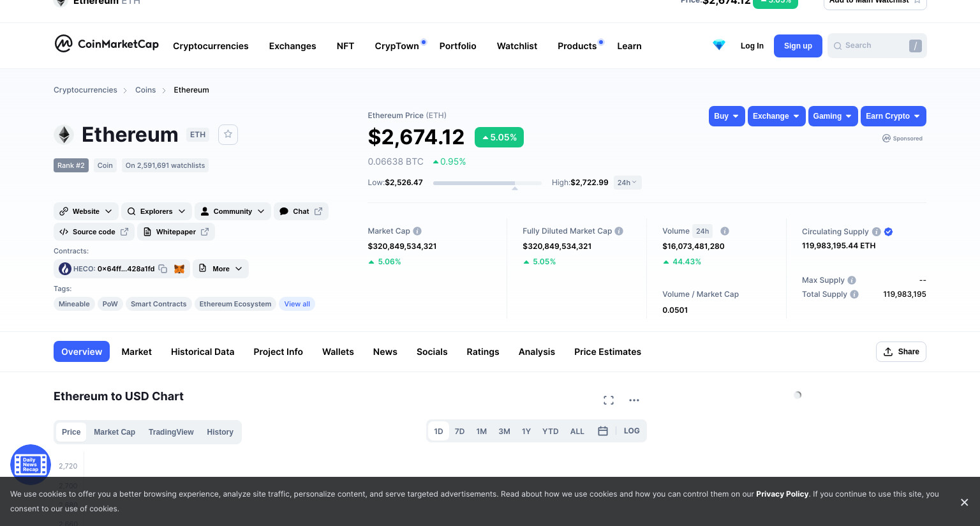Go to Coins breadcrumb
This screenshot has height=526, width=980.
click(145, 90)
